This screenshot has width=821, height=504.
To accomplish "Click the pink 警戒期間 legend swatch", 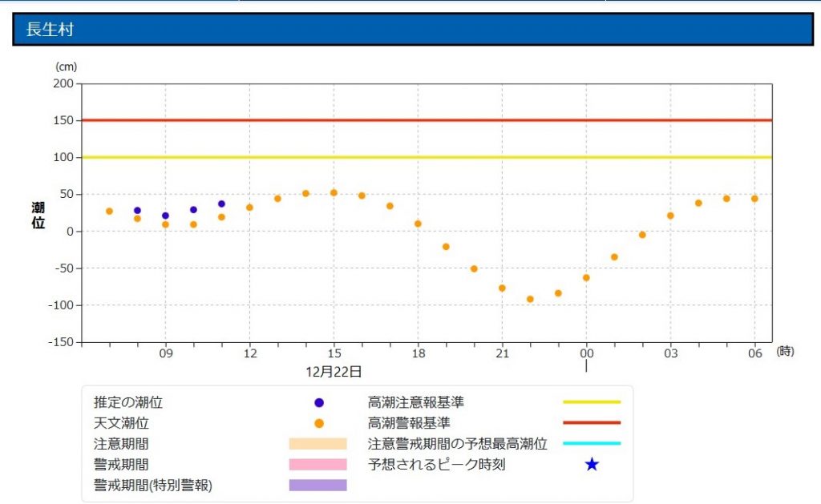I will click(317, 464).
